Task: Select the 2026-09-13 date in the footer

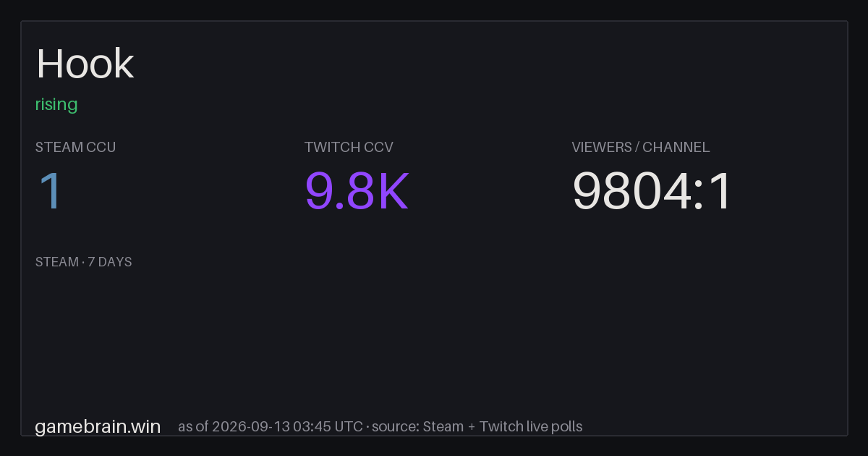Action: coord(251,426)
